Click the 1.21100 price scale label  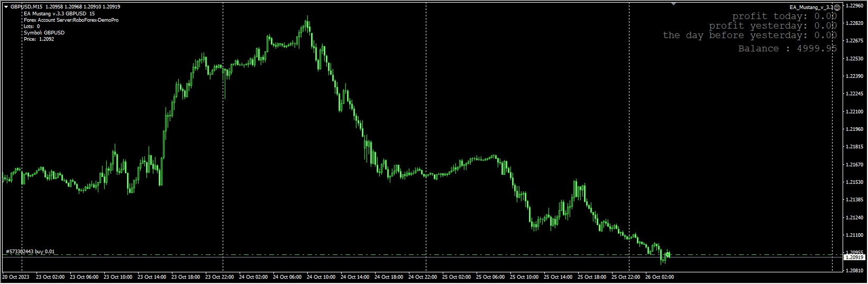coord(854,235)
